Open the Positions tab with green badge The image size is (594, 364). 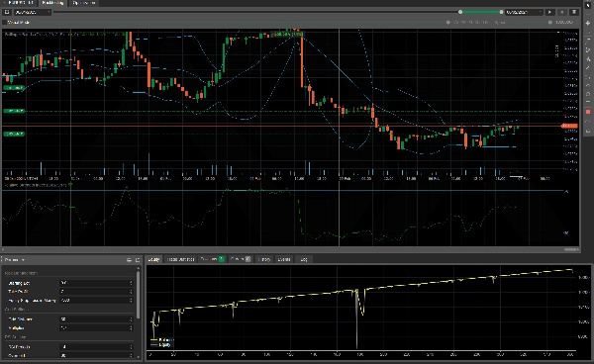(x=212, y=259)
